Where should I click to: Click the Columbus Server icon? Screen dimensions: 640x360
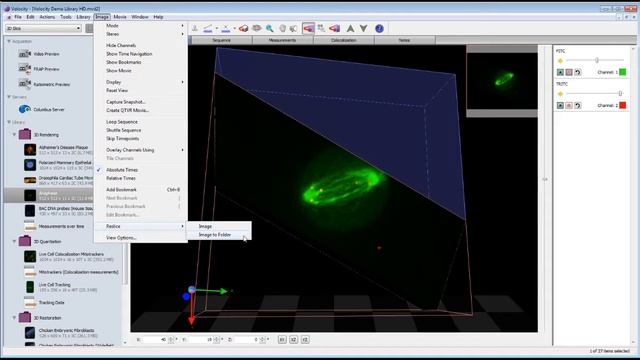point(24,109)
